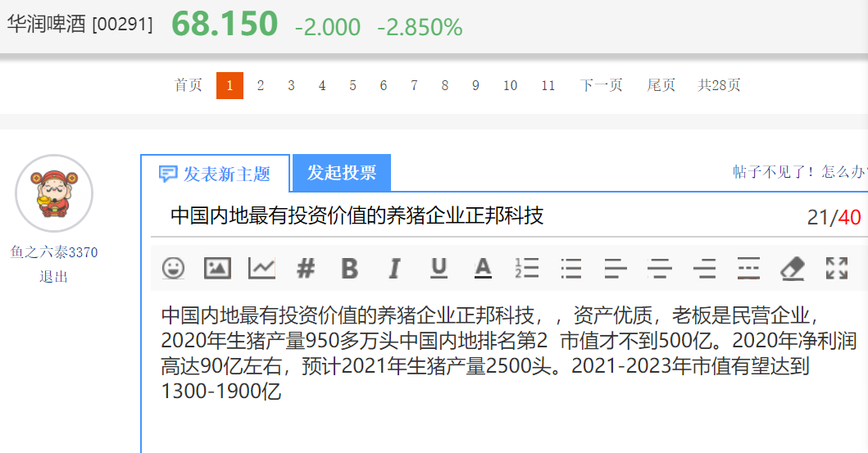Align text to the right
The width and height of the screenshot is (868, 453).
[704, 269]
